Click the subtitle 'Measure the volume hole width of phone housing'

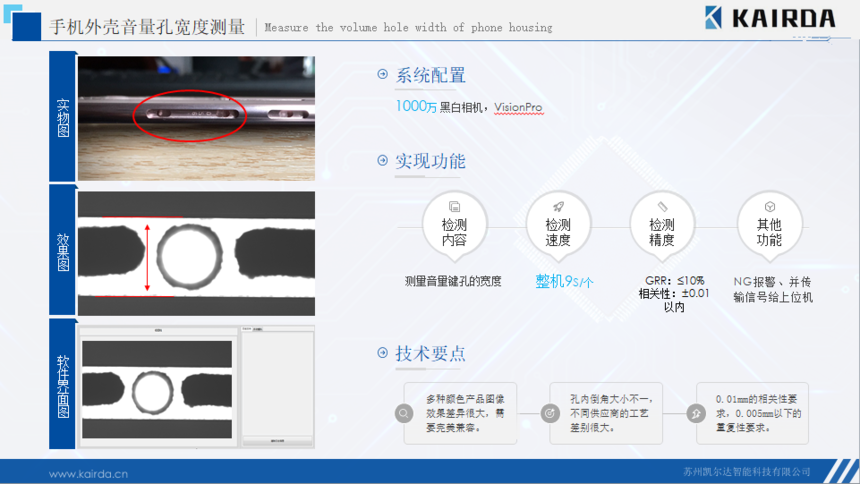408,27
